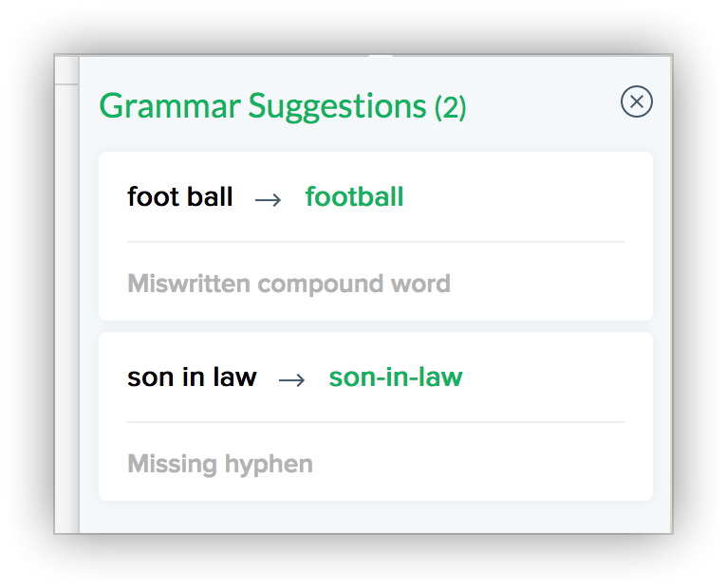Click blank panel area below the son-in-law card
This screenshot has width=727, height=588.
(376, 517)
